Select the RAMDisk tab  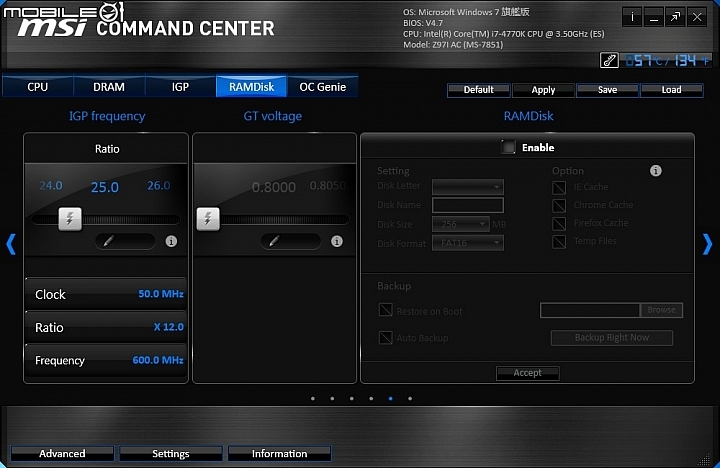click(x=251, y=87)
